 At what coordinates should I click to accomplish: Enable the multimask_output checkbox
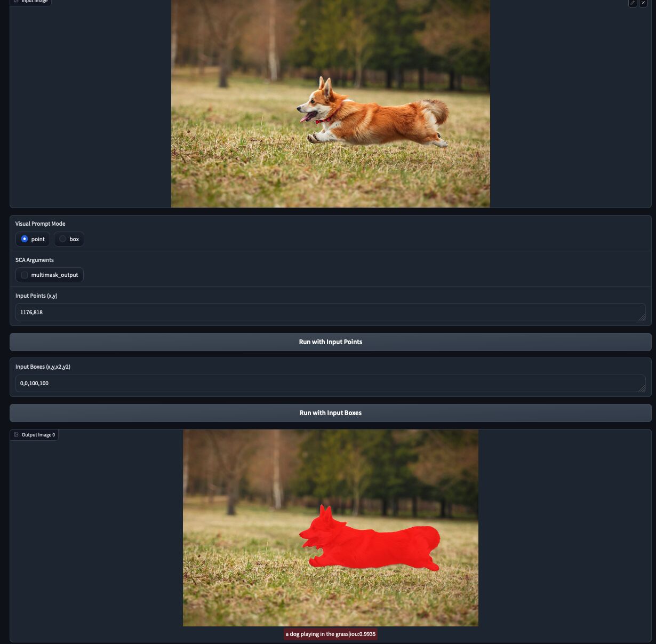(x=25, y=275)
